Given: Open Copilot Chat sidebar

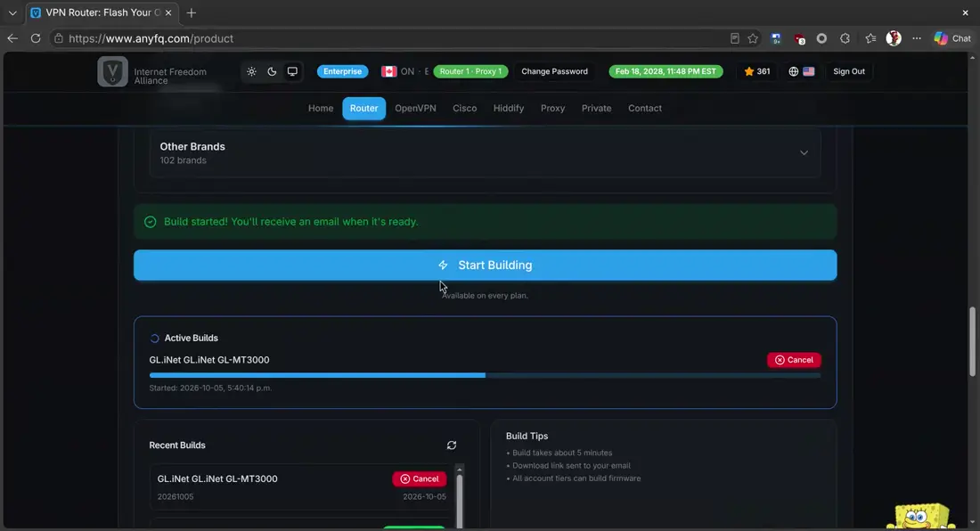Looking at the screenshot, I should 953,38.
